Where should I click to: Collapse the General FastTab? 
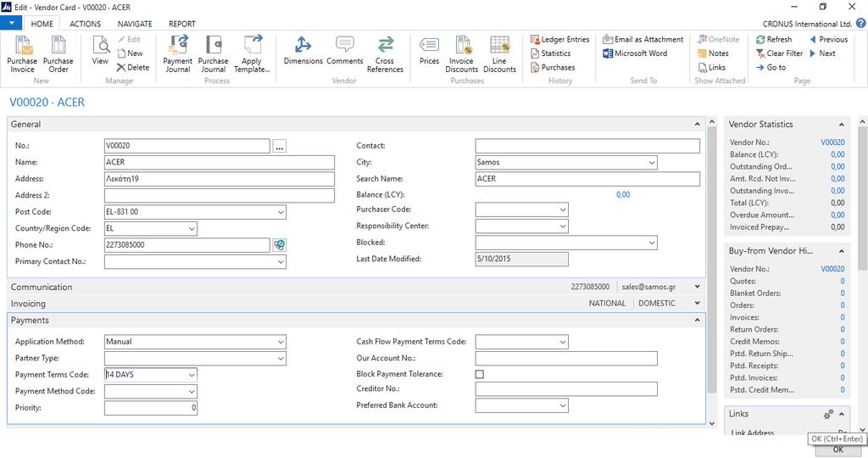tap(697, 124)
